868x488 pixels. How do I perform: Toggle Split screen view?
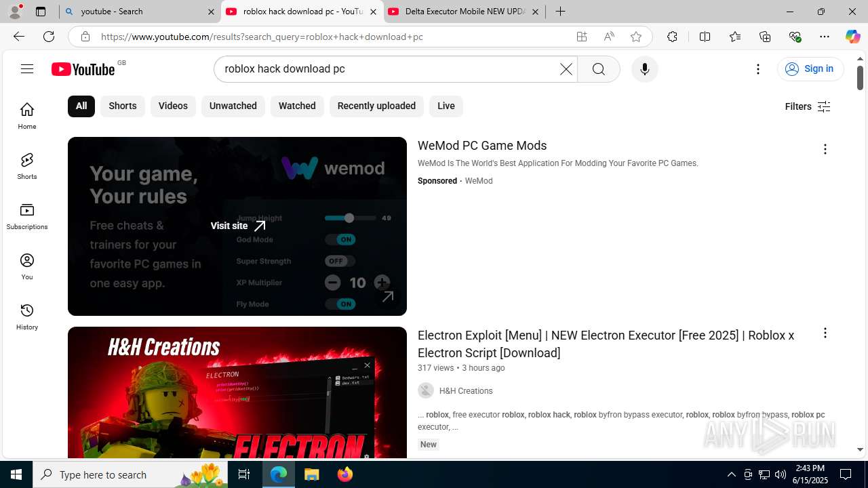point(705,37)
